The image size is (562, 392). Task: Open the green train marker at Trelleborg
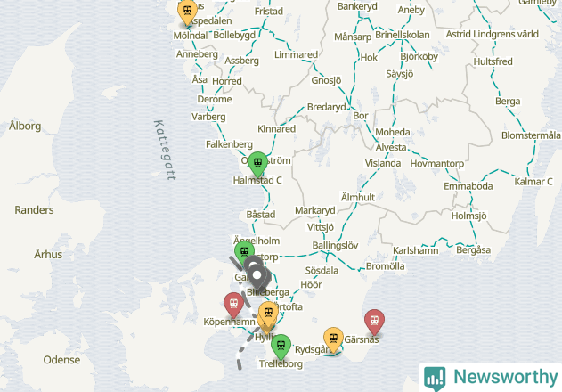(x=281, y=347)
